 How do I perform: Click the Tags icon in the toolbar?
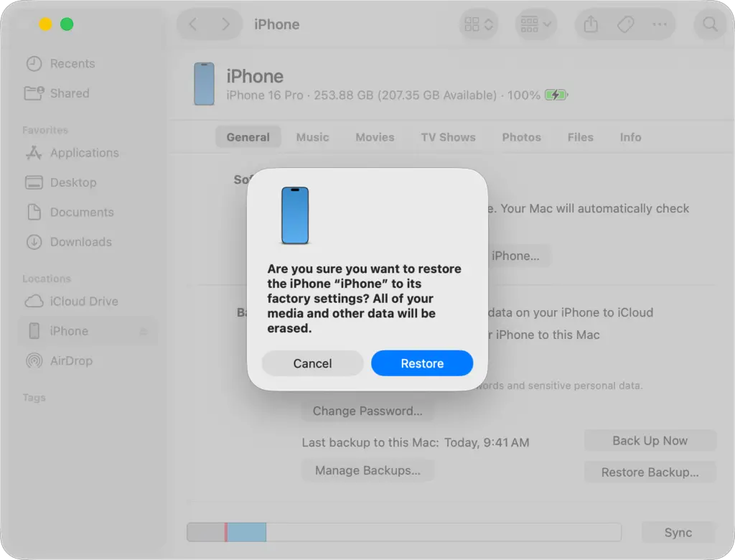625,24
